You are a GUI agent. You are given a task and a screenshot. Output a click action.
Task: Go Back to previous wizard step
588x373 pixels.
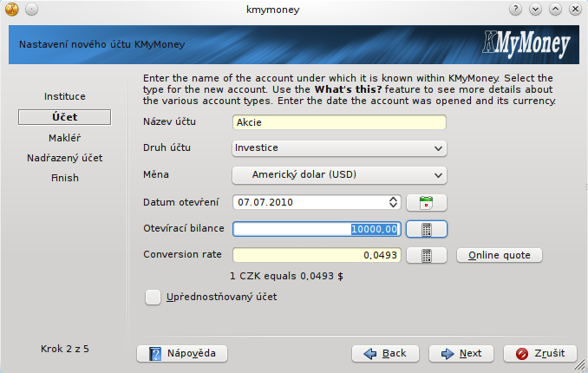point(385,354)
